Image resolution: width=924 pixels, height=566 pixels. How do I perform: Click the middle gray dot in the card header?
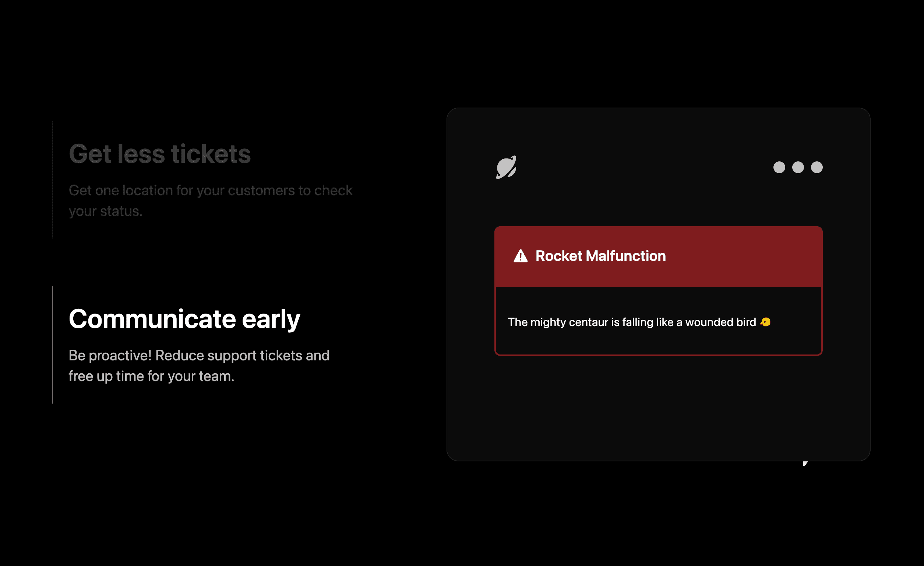pyautogui.click(x=798, y=167)
